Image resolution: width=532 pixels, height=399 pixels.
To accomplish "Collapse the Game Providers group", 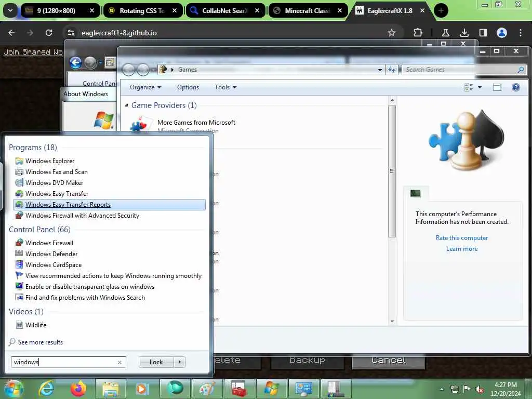I will tap(127, 105).
